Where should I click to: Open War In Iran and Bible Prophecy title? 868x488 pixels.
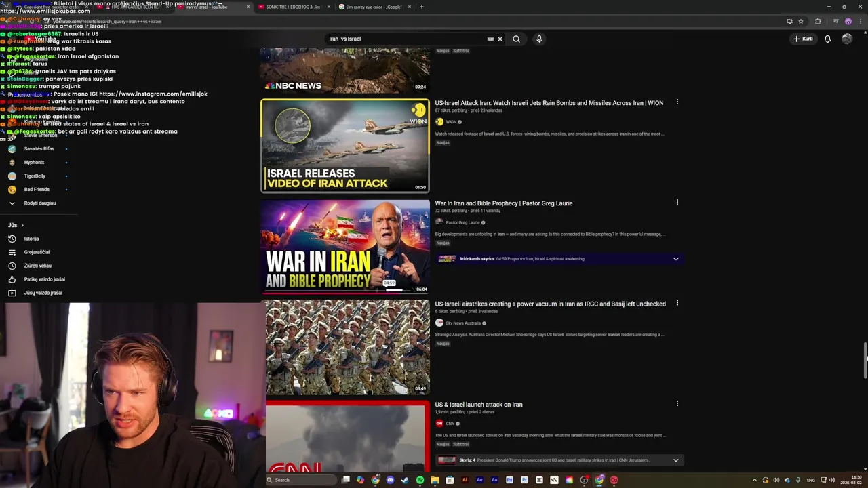(504, 203)
